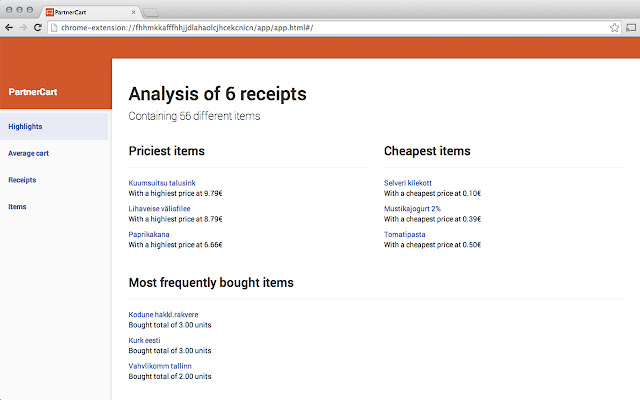This screenshot has height=400, width=640.
Task: Click the browser forward arrow
Action: point(23,27)
